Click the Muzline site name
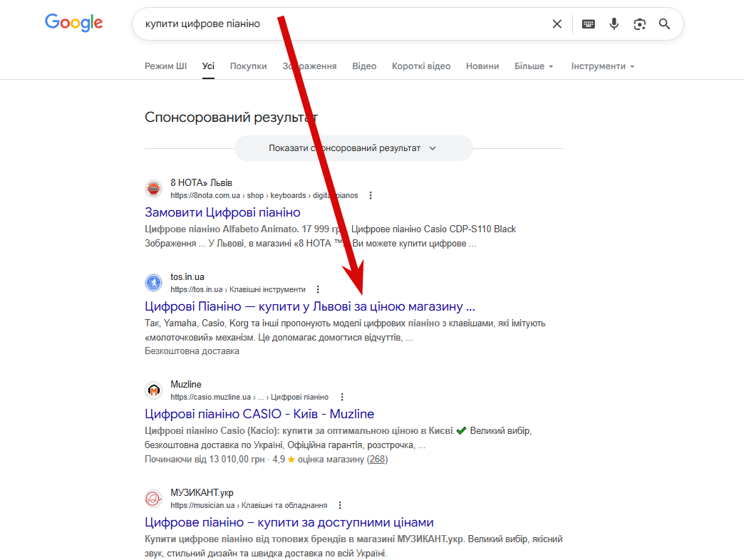This screenshot has width=744, height=560. click(x=186, y=384)
